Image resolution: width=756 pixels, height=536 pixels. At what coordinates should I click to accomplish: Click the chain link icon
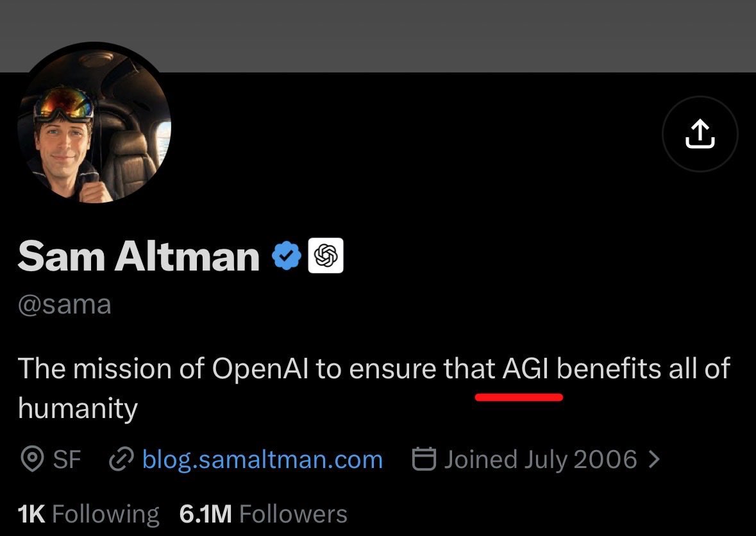coord(121,459)
